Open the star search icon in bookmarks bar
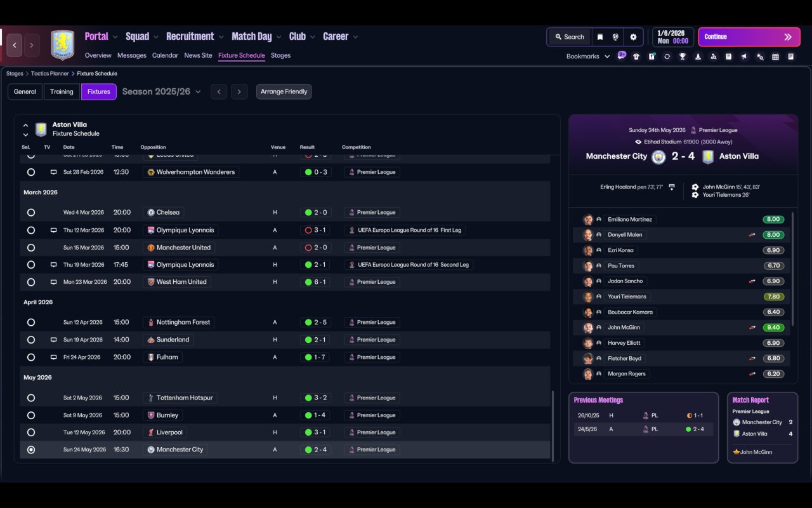The height and width of the screenshot is (508, 812). tap(760, 57)
